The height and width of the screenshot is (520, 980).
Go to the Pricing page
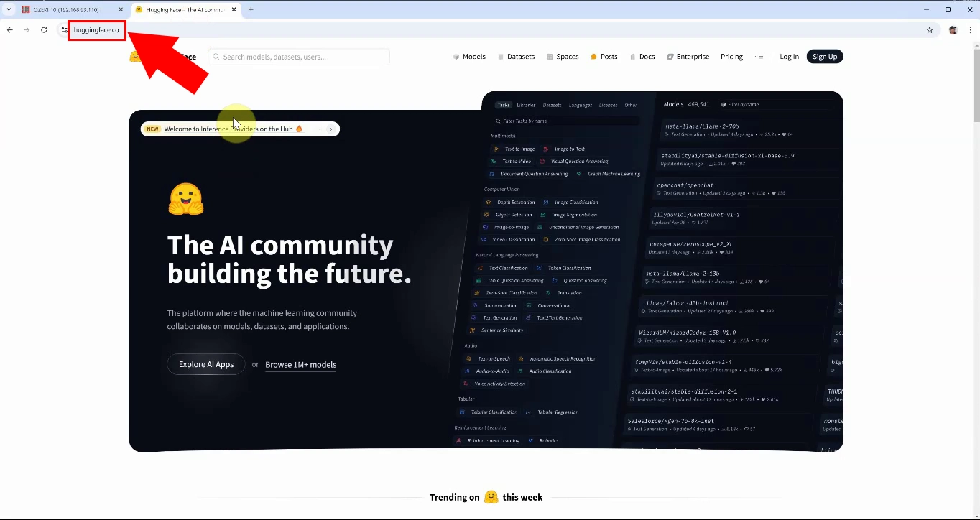point(731,57)
